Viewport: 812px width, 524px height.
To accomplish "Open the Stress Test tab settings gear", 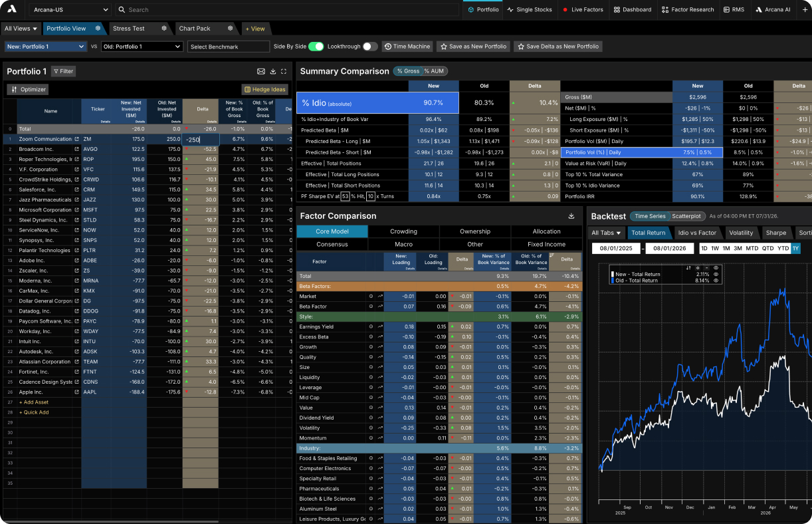I will click(163, 29).
